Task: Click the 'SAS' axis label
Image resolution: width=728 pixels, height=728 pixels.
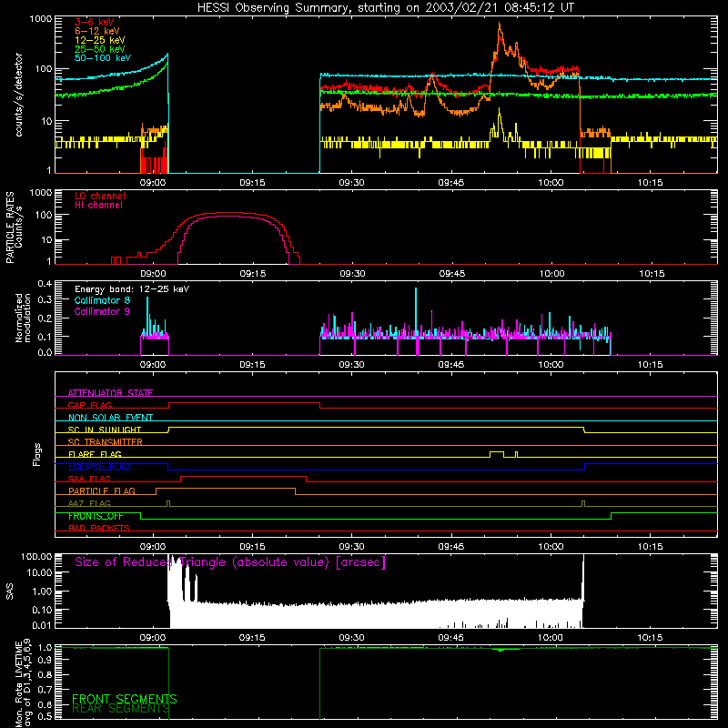Action: coord(10,591)
